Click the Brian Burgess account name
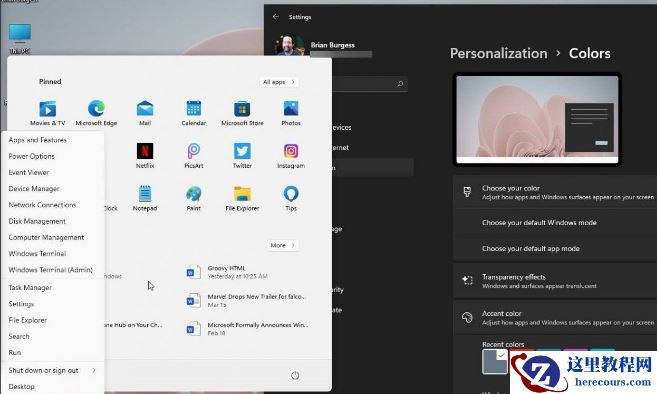 333,45
